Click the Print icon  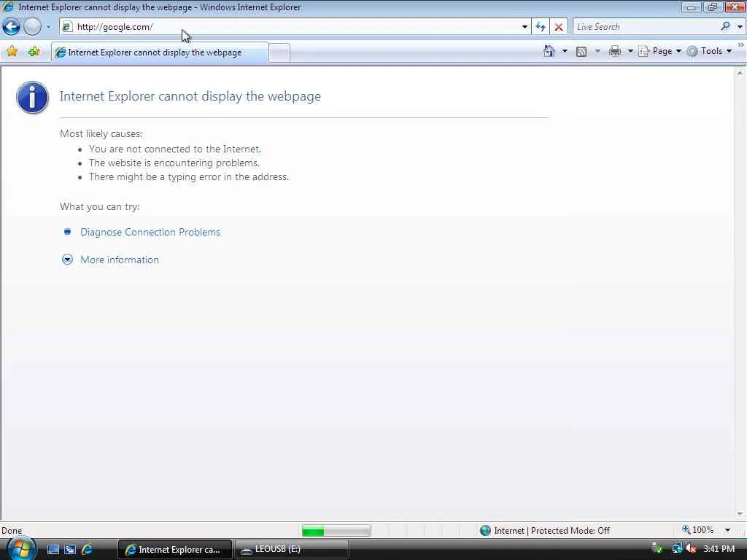[614, 51]
